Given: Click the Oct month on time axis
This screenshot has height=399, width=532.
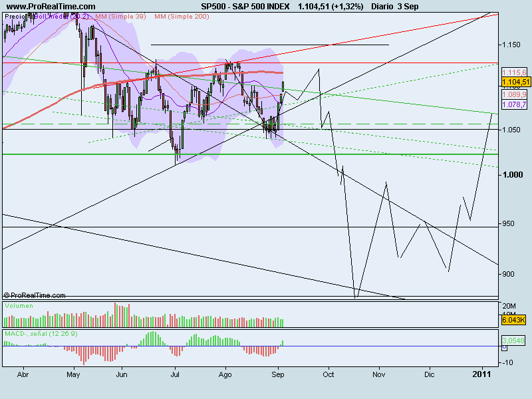Looking at the screenshot, I should [328, 374].
